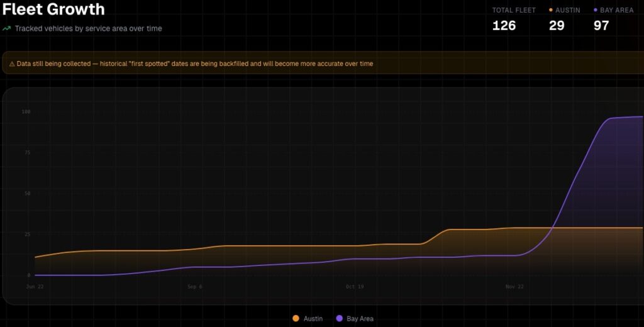
Task: Click the Sep 6 x-axis date label
Action: tap(195, 287)
